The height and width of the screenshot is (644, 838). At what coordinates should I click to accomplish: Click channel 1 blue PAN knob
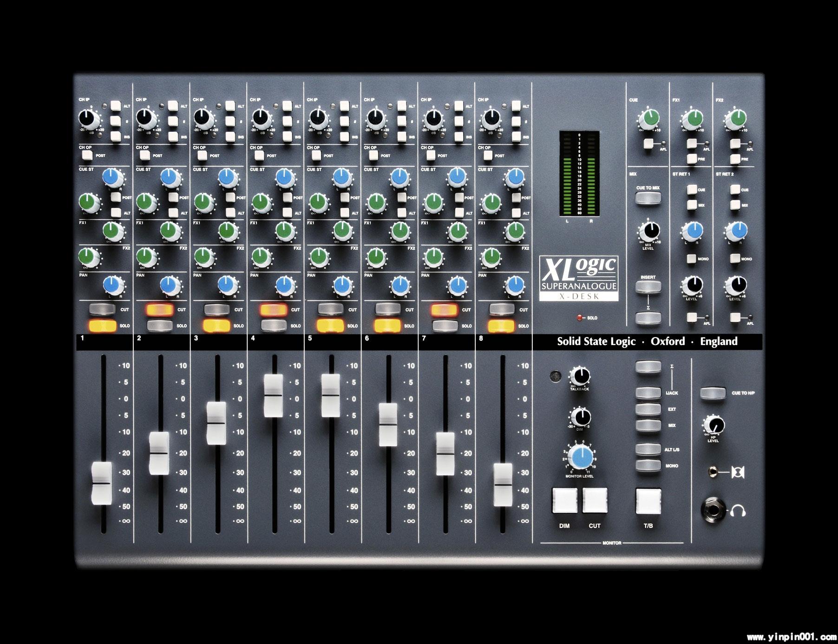click(x=111, y=283)
